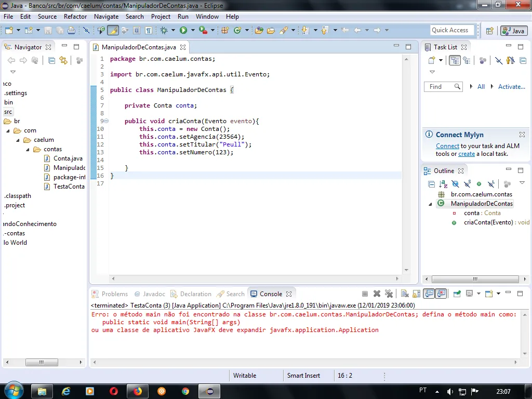Click the Debug bug icon
Image resolution: width=532 pixels, height=399 pixels.
(x=164, y=31)
